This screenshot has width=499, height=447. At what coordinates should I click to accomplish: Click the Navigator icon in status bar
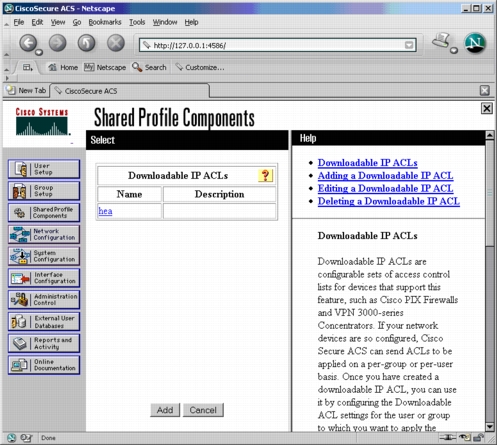(11, 438)
